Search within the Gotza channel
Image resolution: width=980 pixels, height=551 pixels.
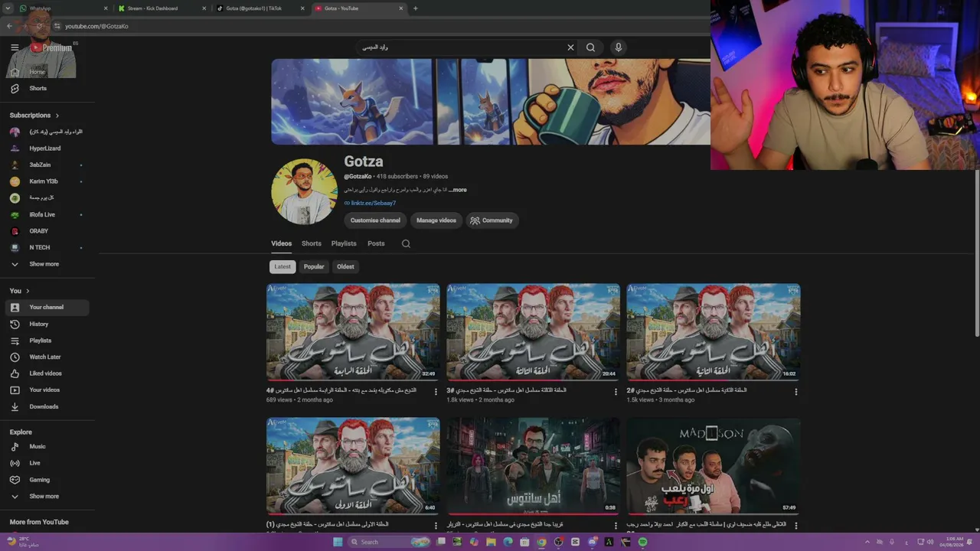click(406, 244)
